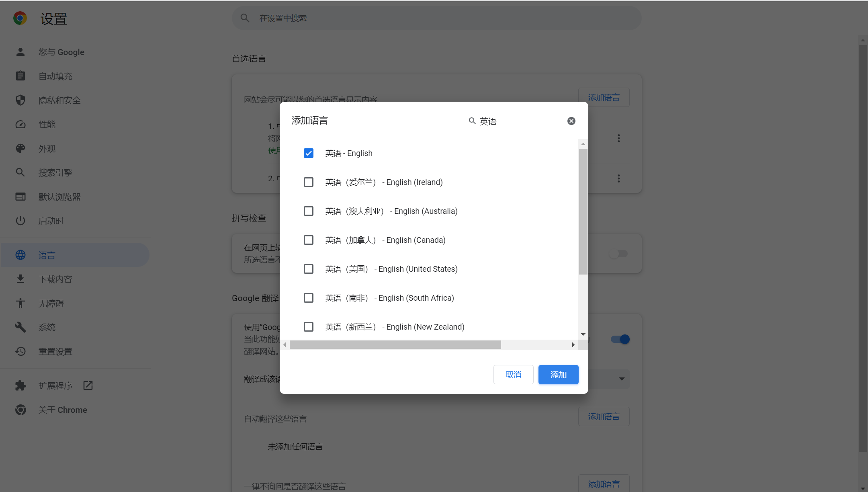Navigate to 隐私和安全 privacy icon
The image size is (868, 492).
pos(21,100)
